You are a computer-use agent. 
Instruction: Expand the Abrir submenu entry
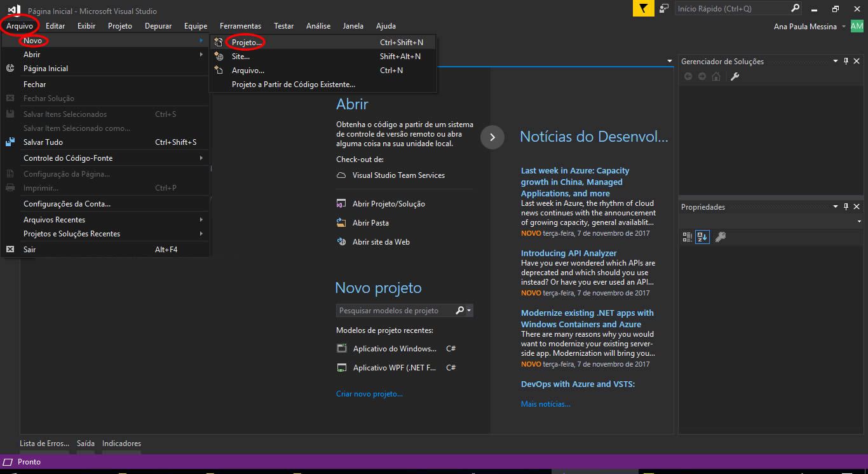tap(105, 55)
